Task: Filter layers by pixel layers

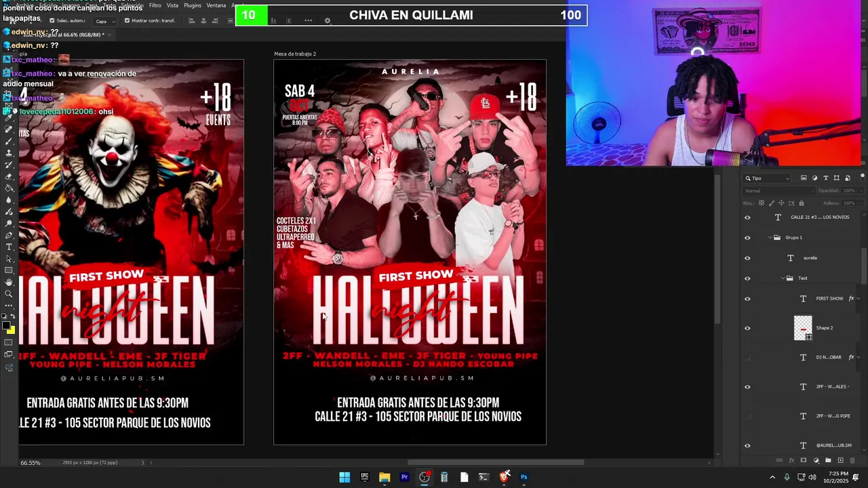Action: pyautogui.click(x=804, y=178)
